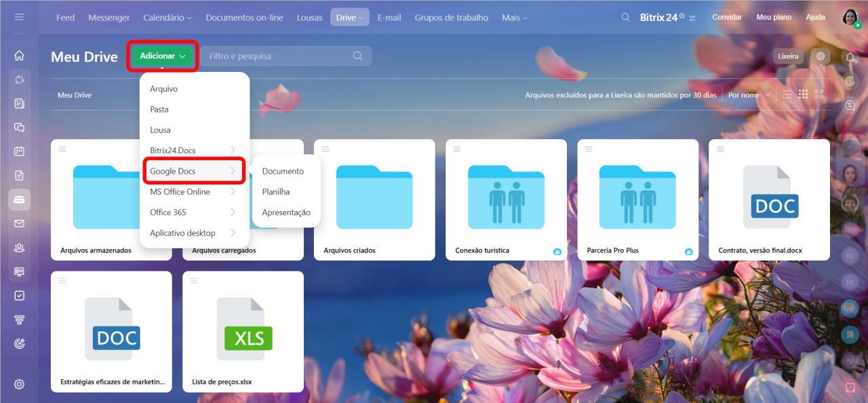Open the hamburger menu on Lista de preços.xlsx card
The width and height of the screenshot is (868, 403).
[194, 280]
